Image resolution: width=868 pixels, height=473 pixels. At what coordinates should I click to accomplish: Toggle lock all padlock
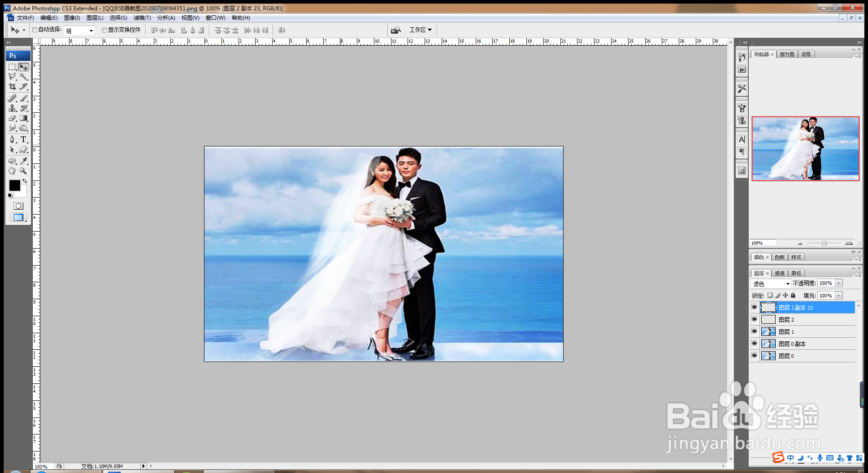(793, 295)
